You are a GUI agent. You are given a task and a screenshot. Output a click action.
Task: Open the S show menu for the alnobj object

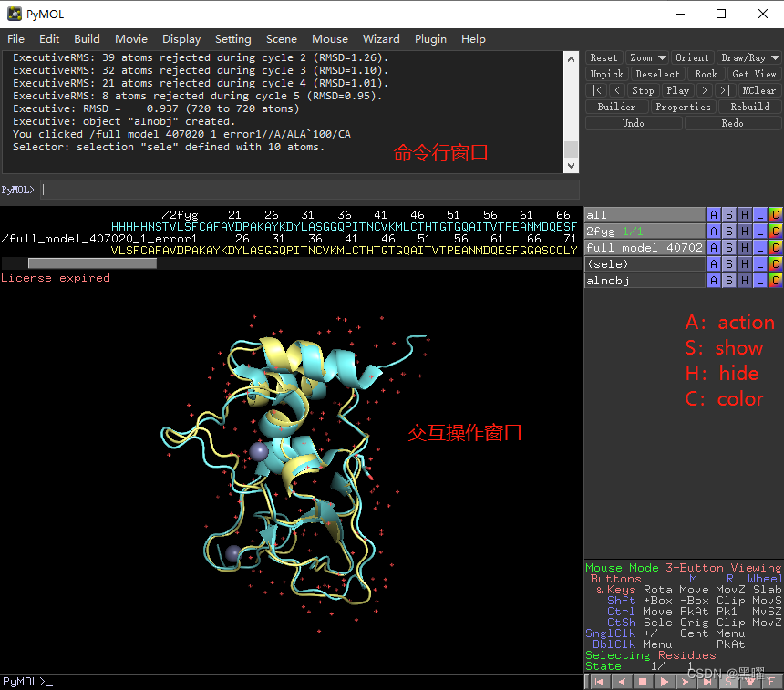[x=729, y=281]
